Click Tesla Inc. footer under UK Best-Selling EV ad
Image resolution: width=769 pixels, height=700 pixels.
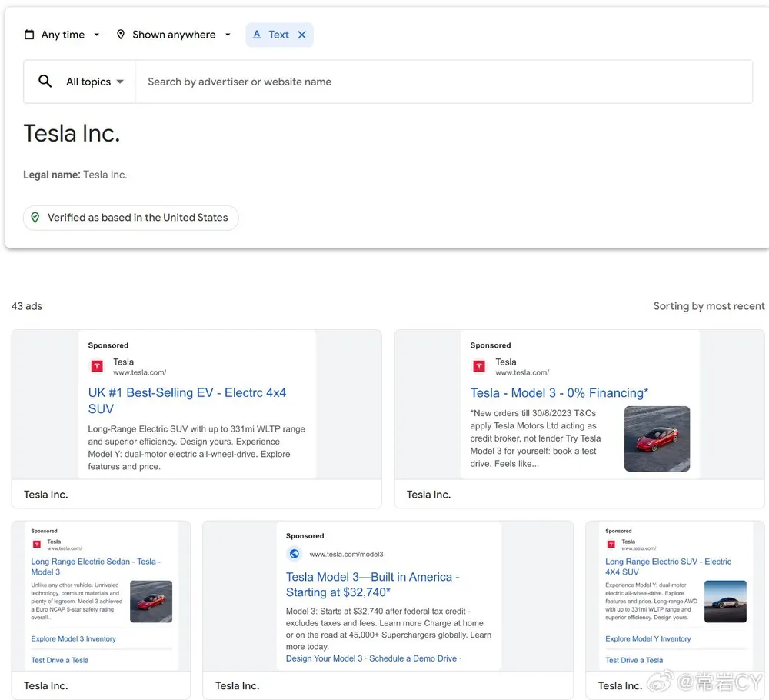[x=45, y=495]
